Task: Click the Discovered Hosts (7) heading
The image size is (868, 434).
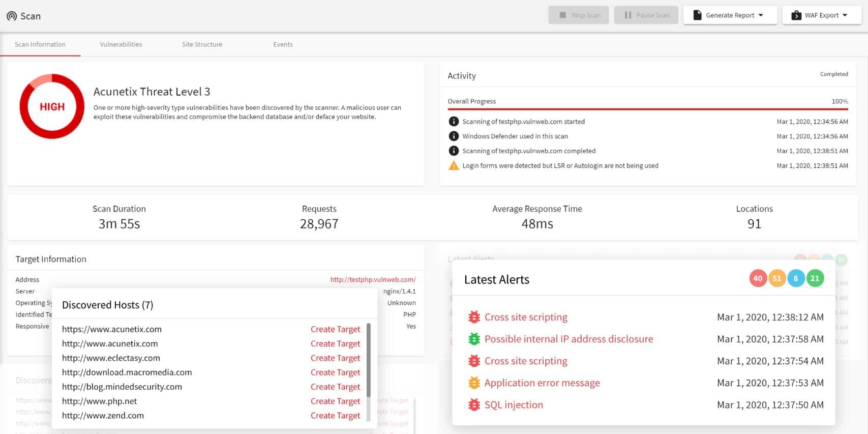Action: click(107, 305)
